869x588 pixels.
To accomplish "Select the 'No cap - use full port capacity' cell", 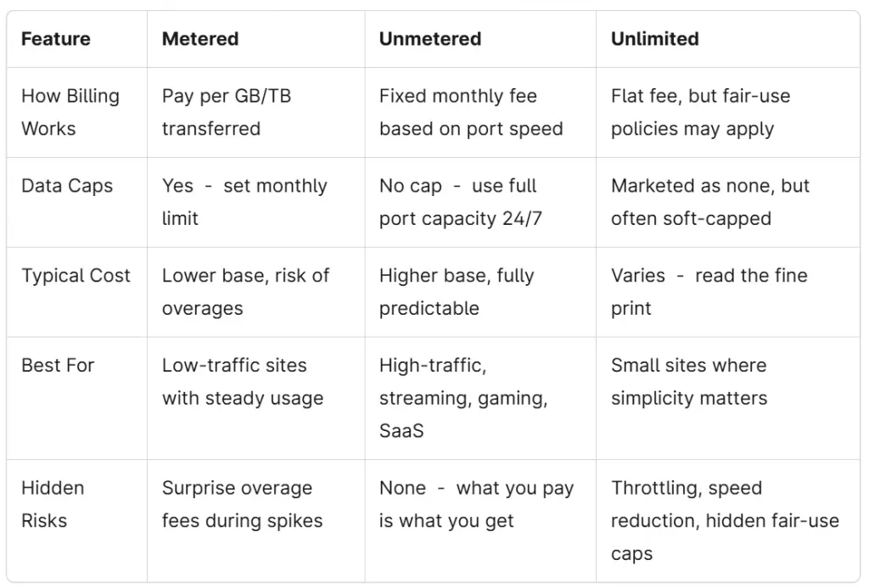I will 461,202.
